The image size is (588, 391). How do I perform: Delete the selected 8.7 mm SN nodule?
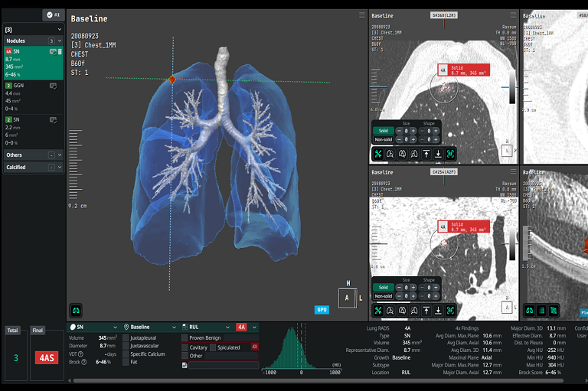click(58, 51)
